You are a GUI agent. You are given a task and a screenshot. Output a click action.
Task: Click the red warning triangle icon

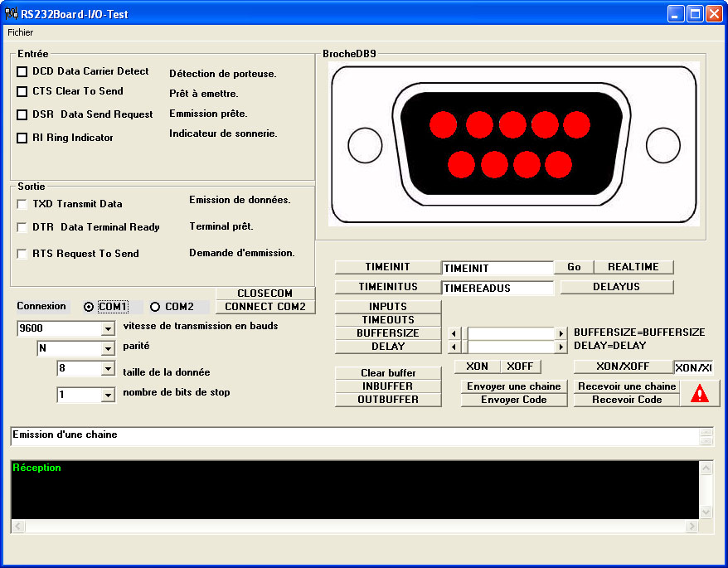click(699, 393)
